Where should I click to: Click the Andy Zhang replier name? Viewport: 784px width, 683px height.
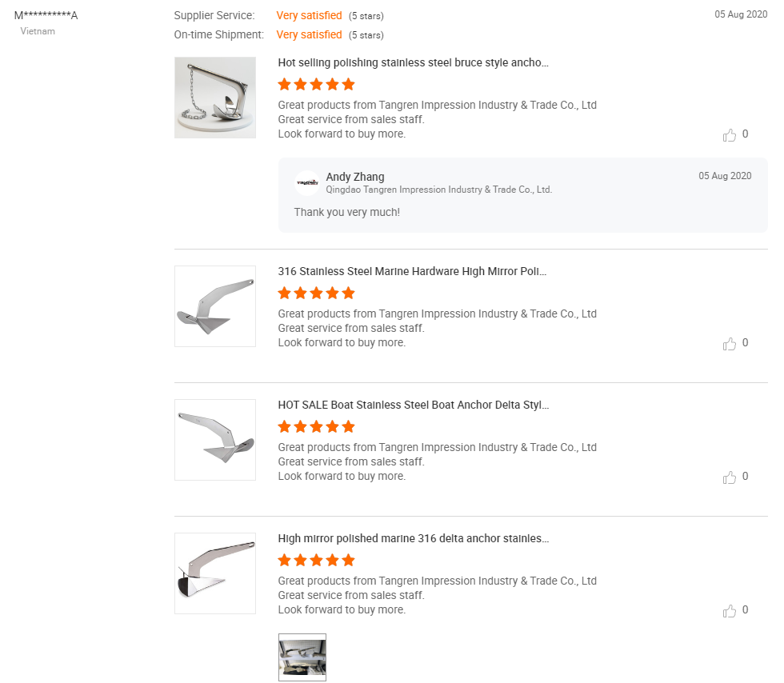tap(355, 177)
